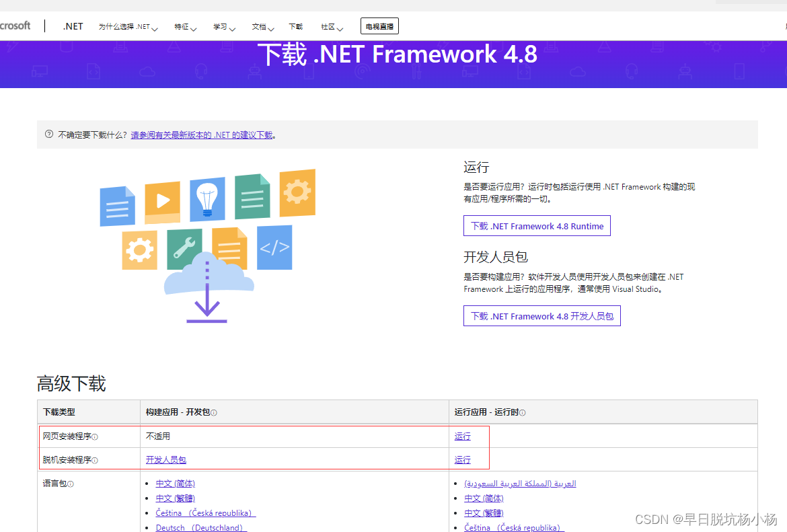Expand the 文档 dropdown menu
The image size is (787, 532).
(x=262, y=27)
